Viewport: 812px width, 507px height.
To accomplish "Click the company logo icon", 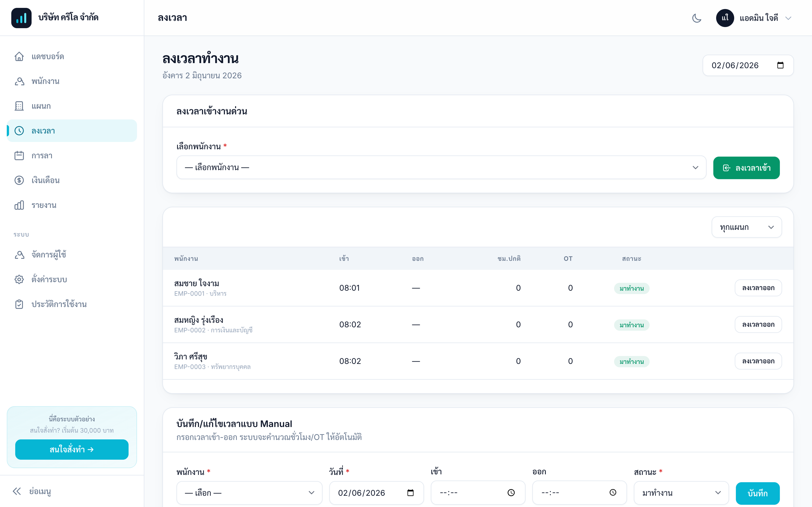I will click(x=21, y=18).
